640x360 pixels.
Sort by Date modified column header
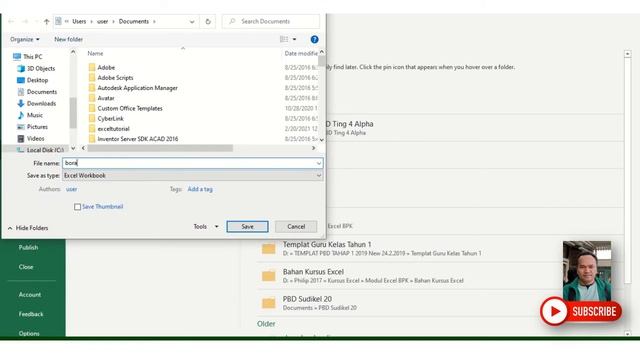[301, 53]
